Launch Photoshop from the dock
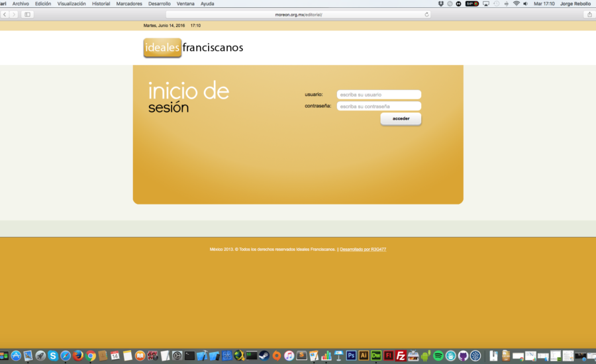Viewport: 596px width, 364px height. 351,355
